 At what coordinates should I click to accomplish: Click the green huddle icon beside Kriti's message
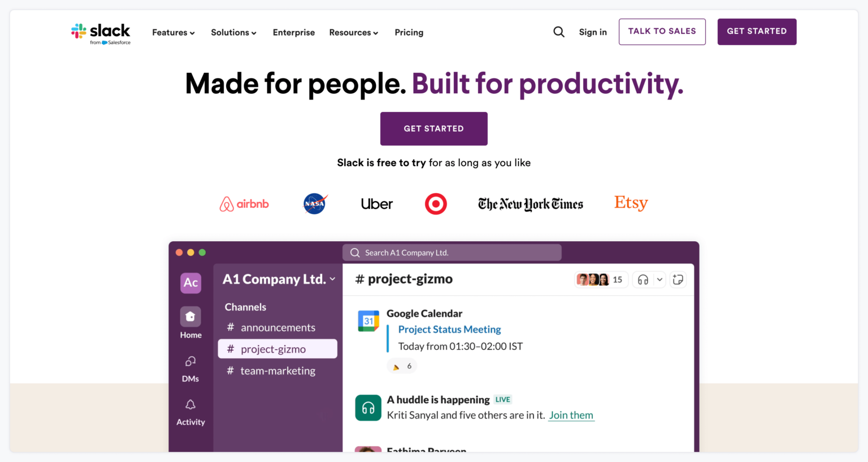pyautogui.click(x=368, y=407)
